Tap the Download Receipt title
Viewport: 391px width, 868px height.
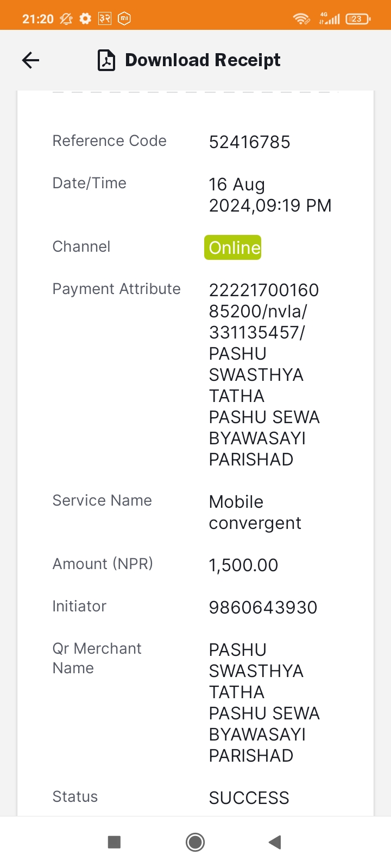(x=203, y=60)
